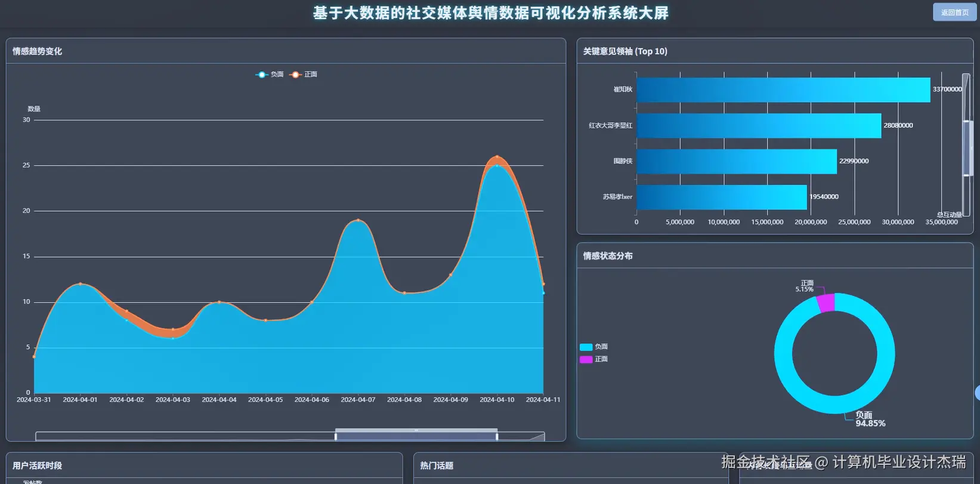The width and height of the screenshot is (980, 484).
Task: Click the 35,000,000 axis tick label
Action: click(x=942, y=222)
